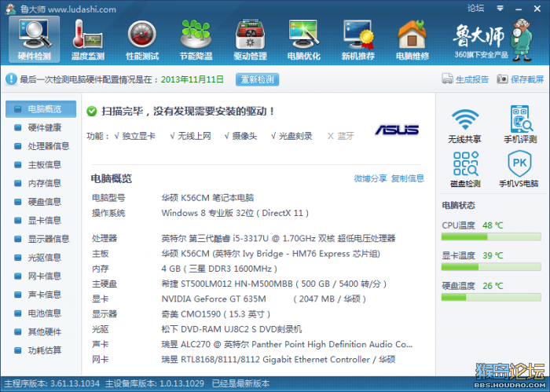
Task: Click the 华硕 K56CM 笔记本电脑 model text
Action: pyautogui.click(x=207, y=198)
